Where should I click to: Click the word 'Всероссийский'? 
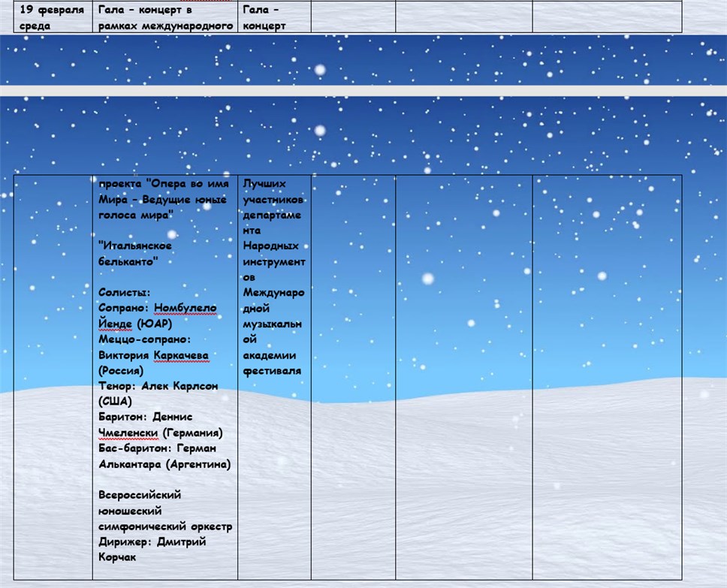point(140,495)
